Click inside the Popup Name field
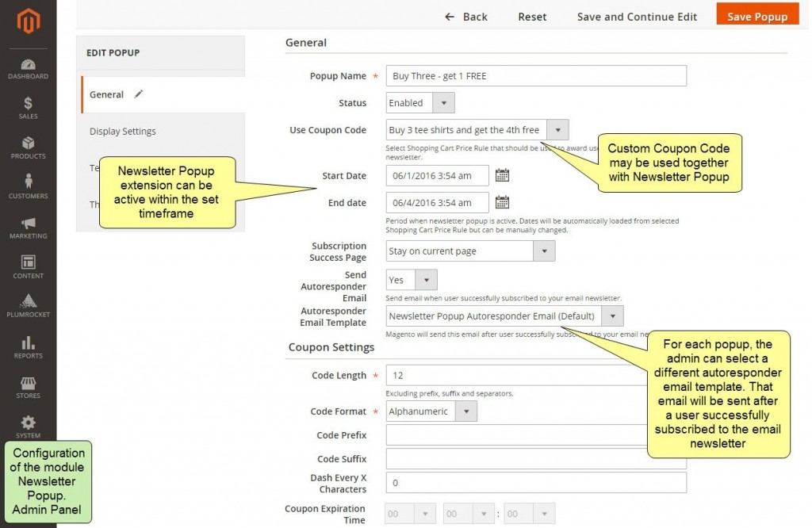This screenshot has width=812, height=528. pyautogui.click(x=536, y=75)
